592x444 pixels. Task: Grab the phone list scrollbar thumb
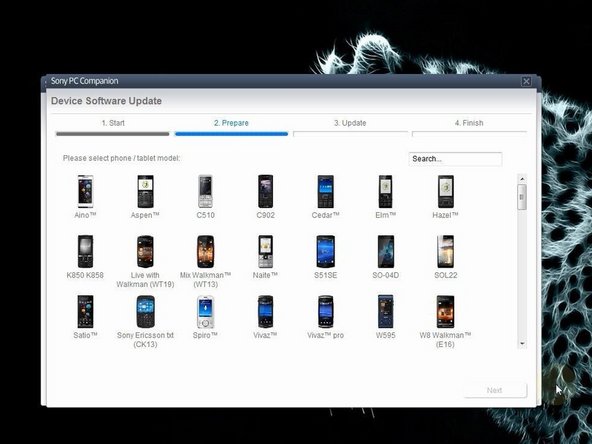coord(522,197)
